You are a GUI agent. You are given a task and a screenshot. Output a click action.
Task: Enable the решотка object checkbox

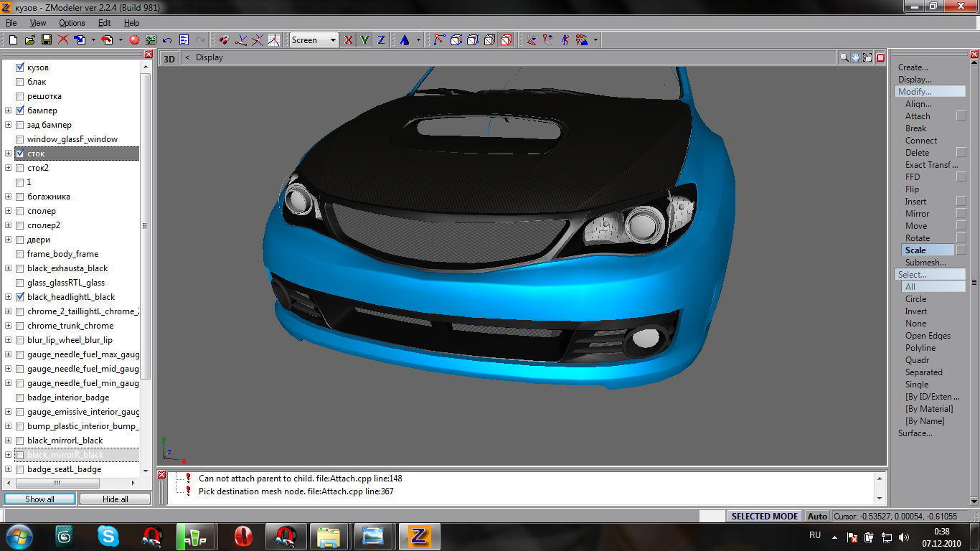20,96
